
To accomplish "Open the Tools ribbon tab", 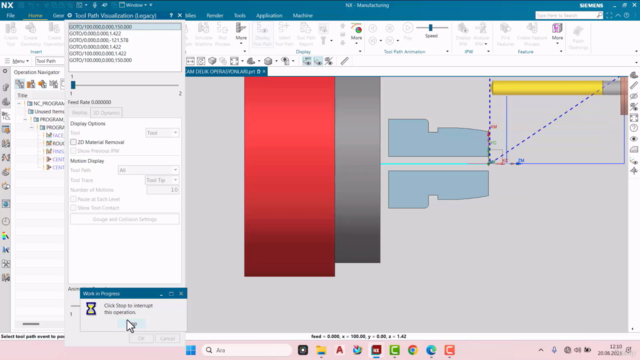I will coord(240,16).
